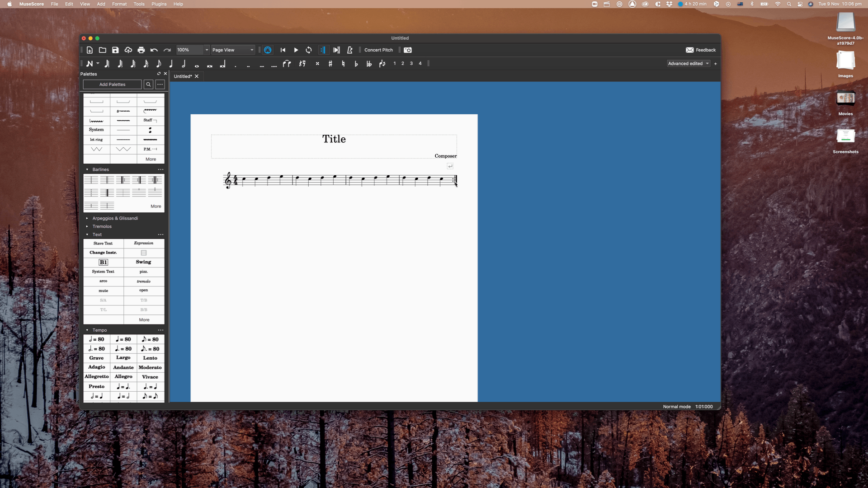The width and height of the screenshot is (868, 488).
Task: Click the upload to cloud icon
Action: click(x=128, y=50)
